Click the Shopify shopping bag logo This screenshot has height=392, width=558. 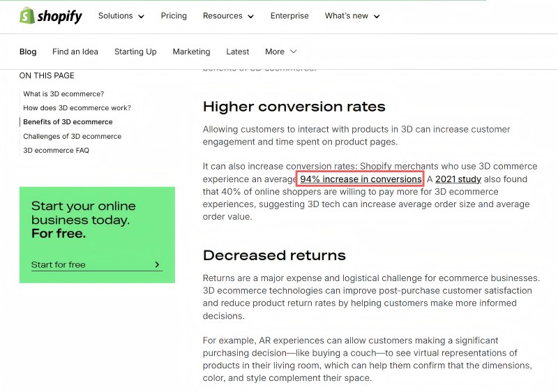(27, 16)
